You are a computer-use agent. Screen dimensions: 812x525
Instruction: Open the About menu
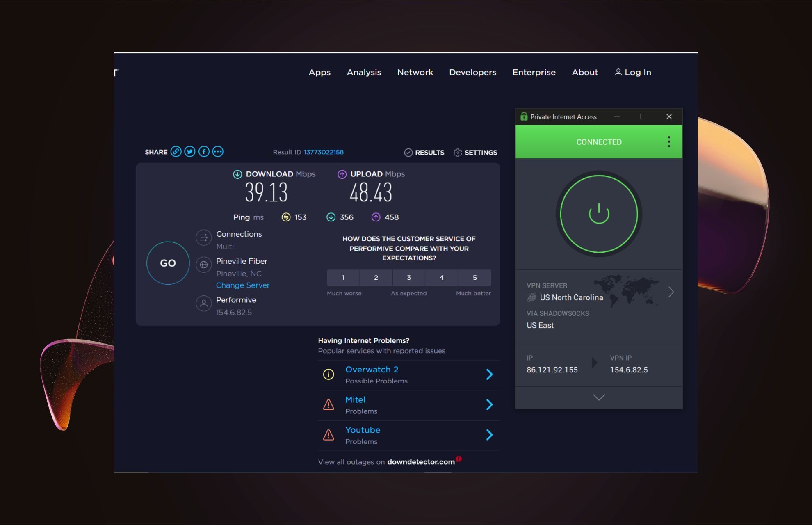[x=585, y=72]
